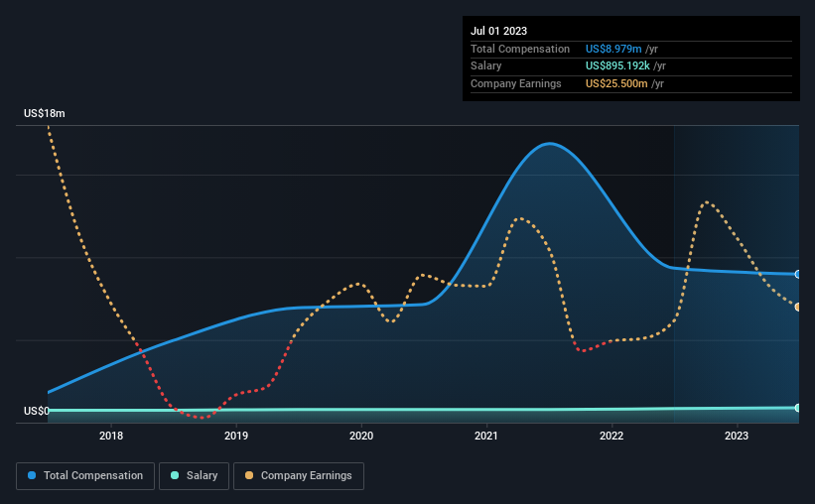Image resolution: width=815 pixels, height=504 pixels.
Task: Toggle the Total Compensation legend button
Action: coord(85,476)
